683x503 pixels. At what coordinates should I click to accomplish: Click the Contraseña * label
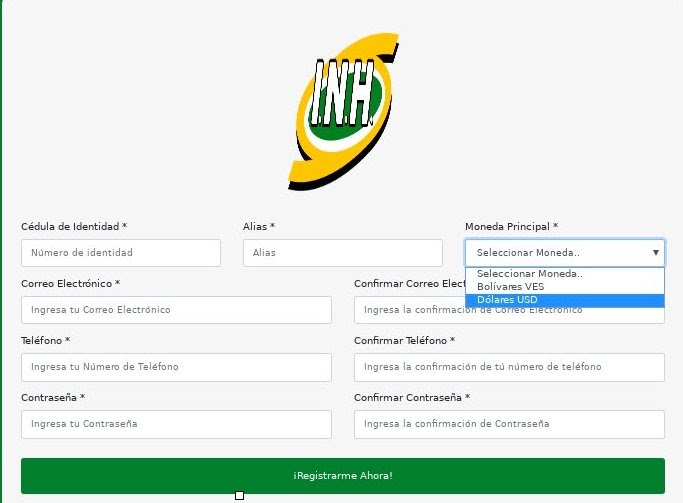click(x=53, y=398)
